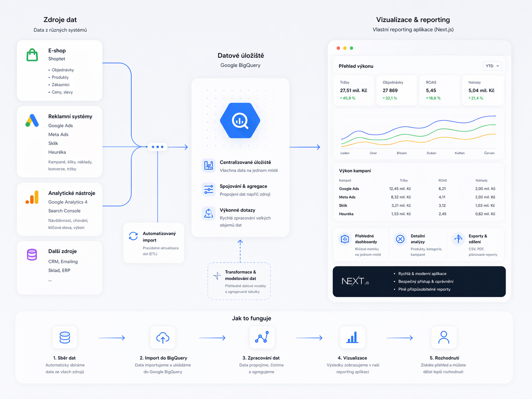The image size is (532, 399).
Task: Click the "Ceny, slevy" bullet in the E-shop card
Action: click(x=62, y=92)
